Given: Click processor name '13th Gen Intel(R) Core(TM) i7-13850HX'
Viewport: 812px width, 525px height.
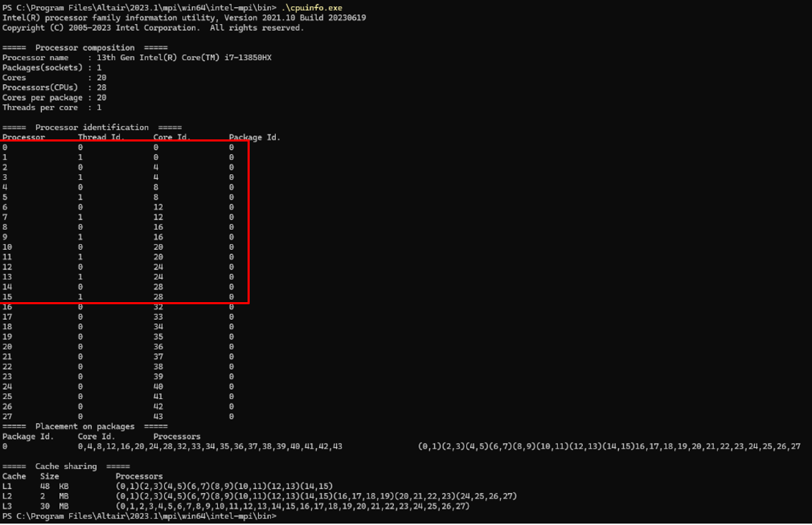Looking at the screenshot, I should tap(184, 57).
